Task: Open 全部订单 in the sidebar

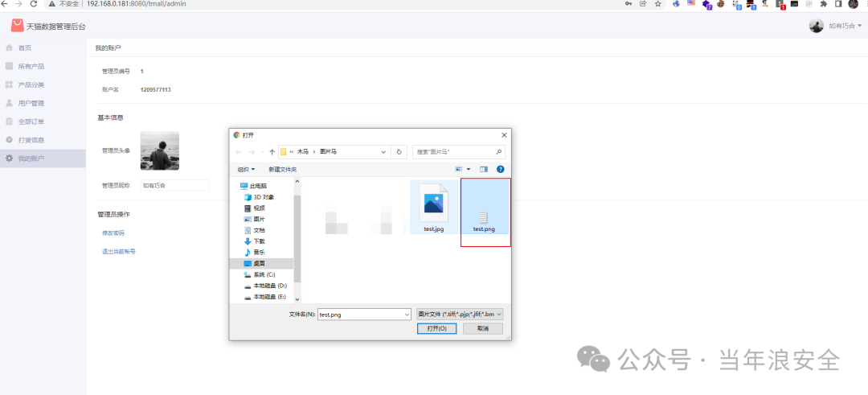Action: point(43,121)
